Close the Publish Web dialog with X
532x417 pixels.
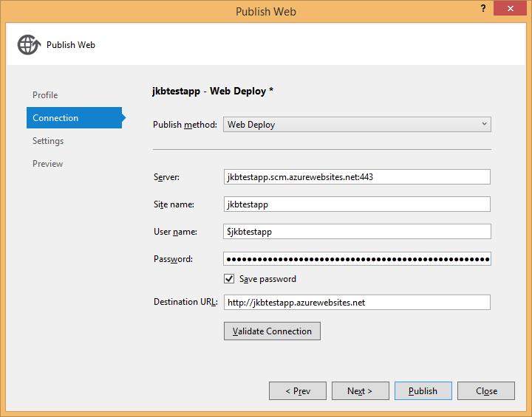(x=511, y=8)
